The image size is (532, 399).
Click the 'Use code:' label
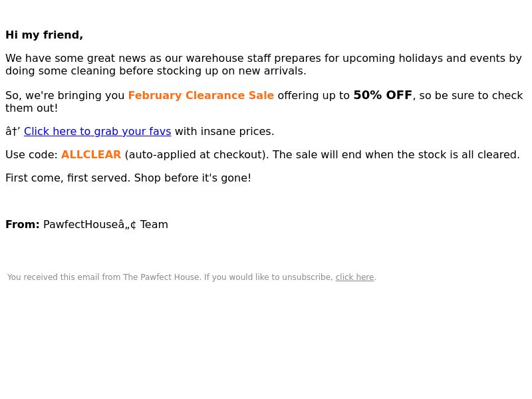[31, 155]
